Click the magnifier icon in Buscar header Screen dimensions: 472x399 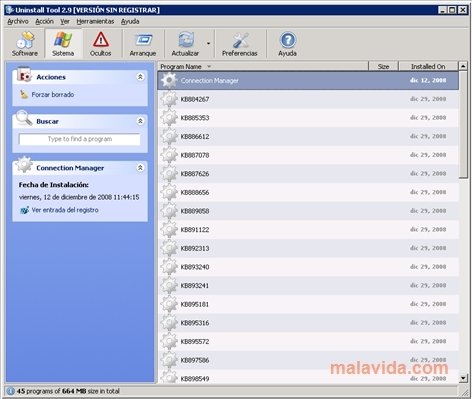coord(24,119)
